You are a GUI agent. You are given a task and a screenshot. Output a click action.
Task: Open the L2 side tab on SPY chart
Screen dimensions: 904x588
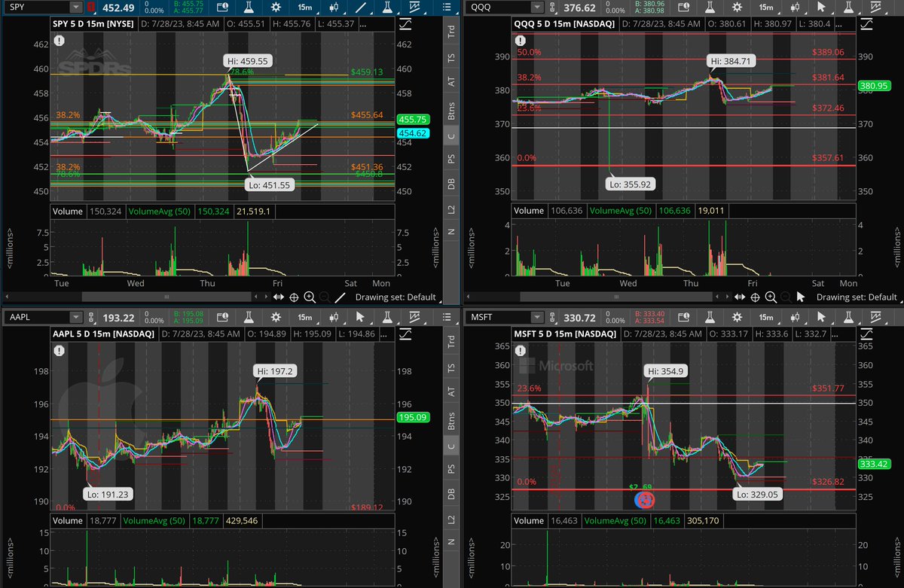(x=450, y=208)
